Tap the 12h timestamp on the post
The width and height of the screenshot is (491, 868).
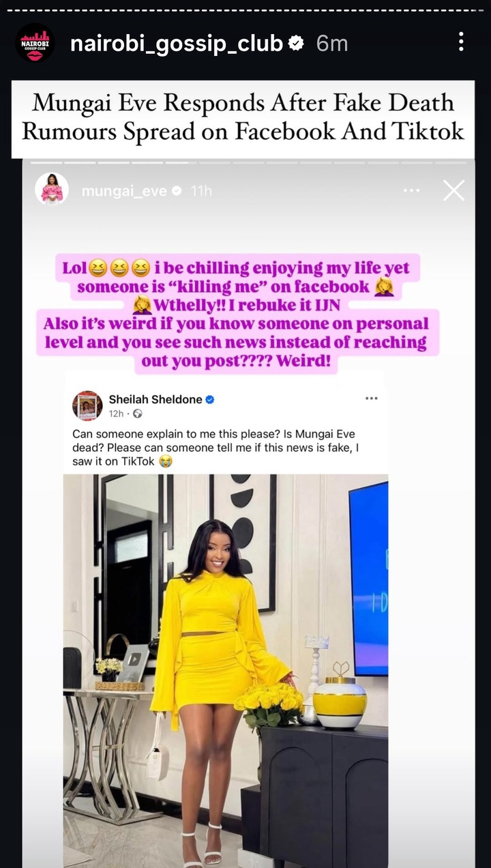click(116, 414)
